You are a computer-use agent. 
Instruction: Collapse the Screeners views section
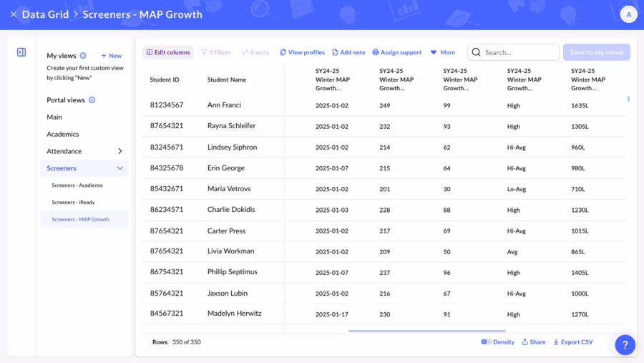(x=119, y=168)
